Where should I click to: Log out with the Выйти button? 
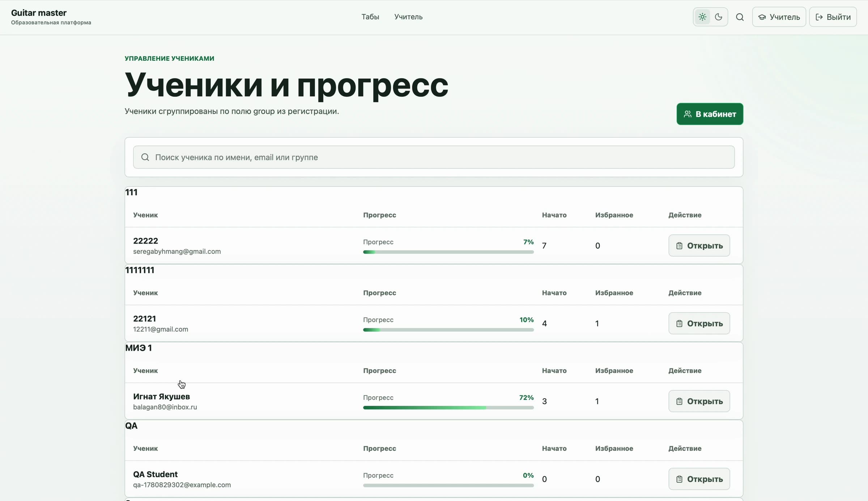tap(833, 17)
